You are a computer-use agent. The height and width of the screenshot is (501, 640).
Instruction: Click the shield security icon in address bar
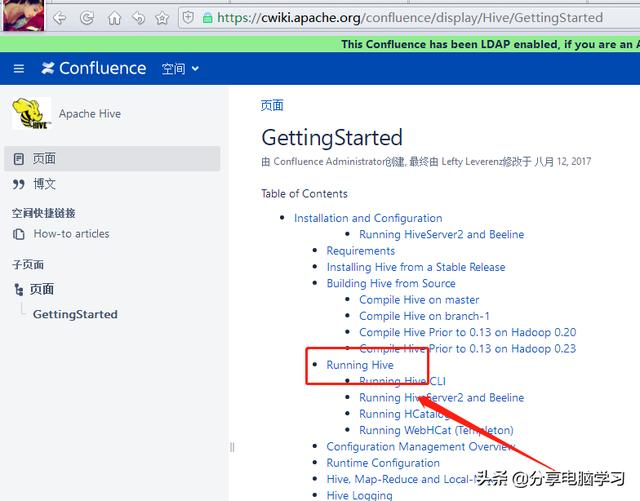[188, 18]
